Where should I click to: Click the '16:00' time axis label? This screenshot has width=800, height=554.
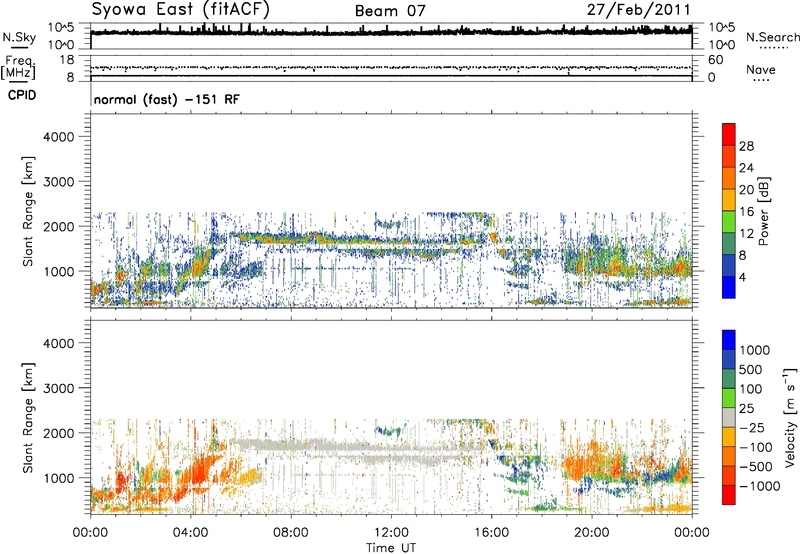coord(491,533)
